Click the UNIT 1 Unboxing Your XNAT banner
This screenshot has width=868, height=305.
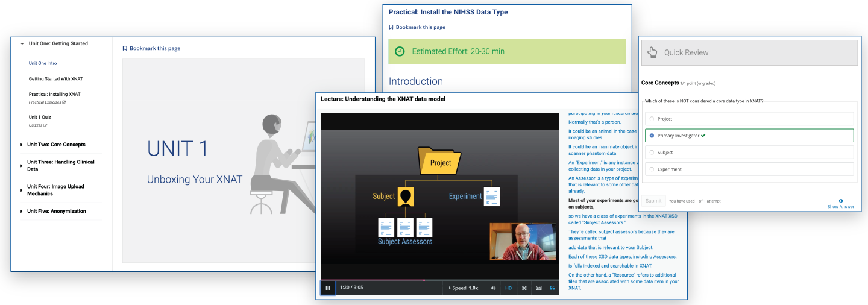(x=244, y=161)
